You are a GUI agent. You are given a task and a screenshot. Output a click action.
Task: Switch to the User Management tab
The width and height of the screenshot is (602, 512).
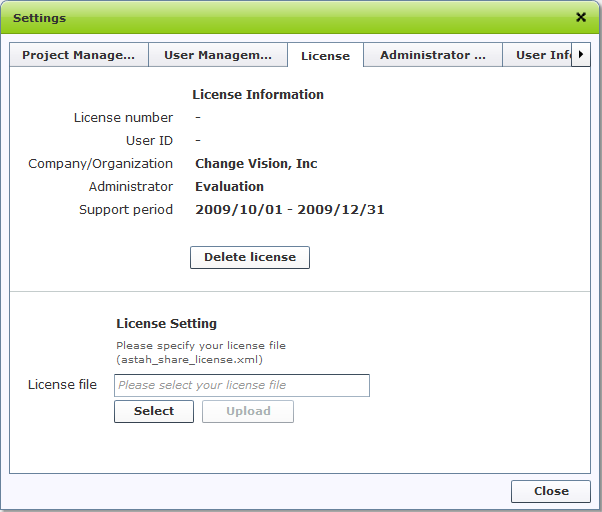tap(218, 55)
